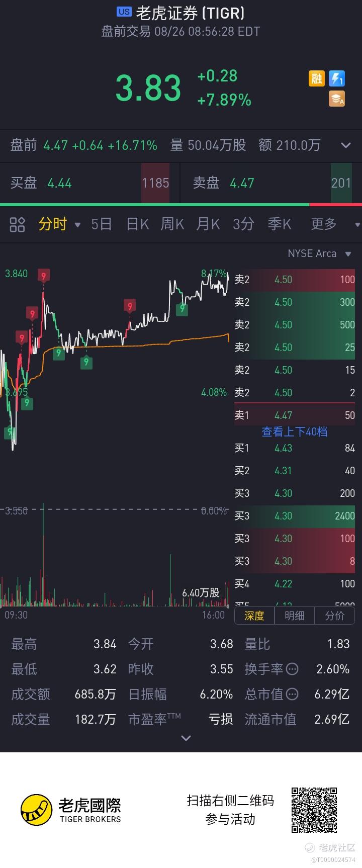The height and width of the screenshot is (868, 362).
Task: Select the 明细 trade details button
Action: click(x=295, y=616)
